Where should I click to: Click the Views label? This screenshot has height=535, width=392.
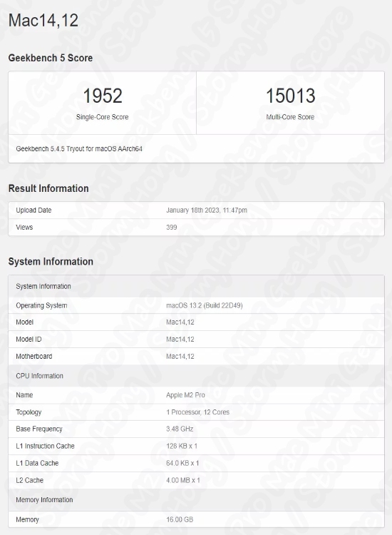click(x=24, y=228)
